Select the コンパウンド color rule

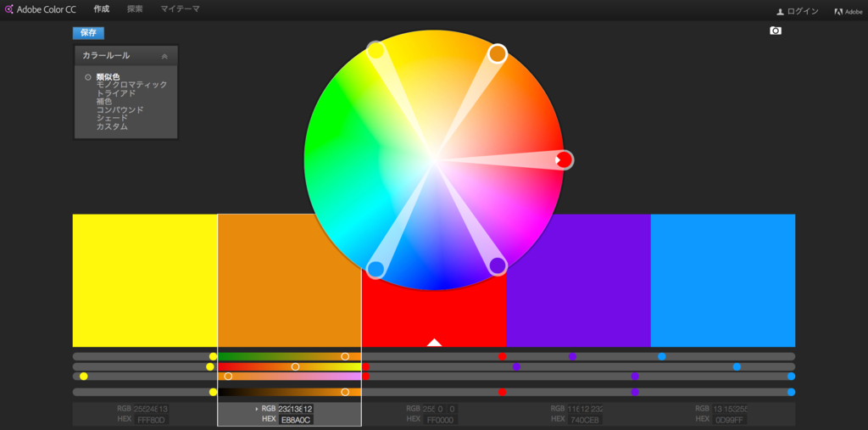[x=120, y=109]
